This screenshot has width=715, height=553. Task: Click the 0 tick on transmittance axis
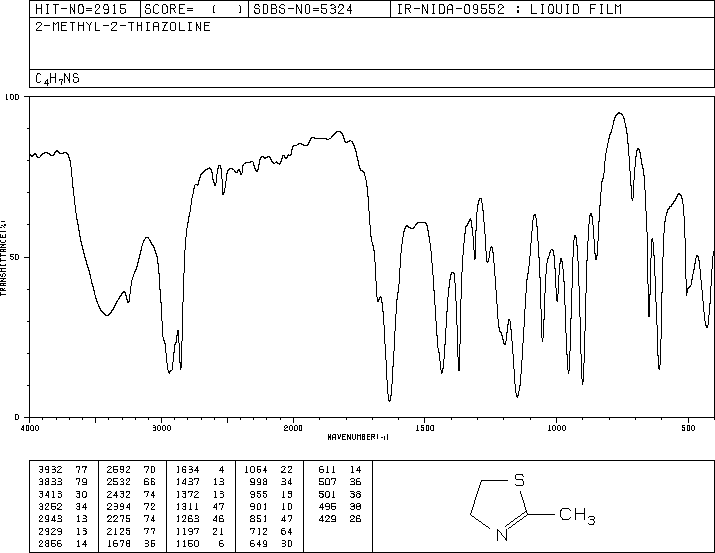pyautogui.click(x=17, y=417)
